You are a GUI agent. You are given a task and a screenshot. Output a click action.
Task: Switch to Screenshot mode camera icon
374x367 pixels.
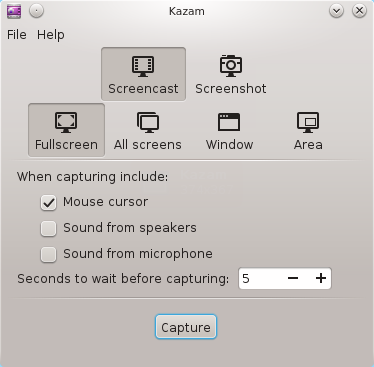(x=231, y=66)
